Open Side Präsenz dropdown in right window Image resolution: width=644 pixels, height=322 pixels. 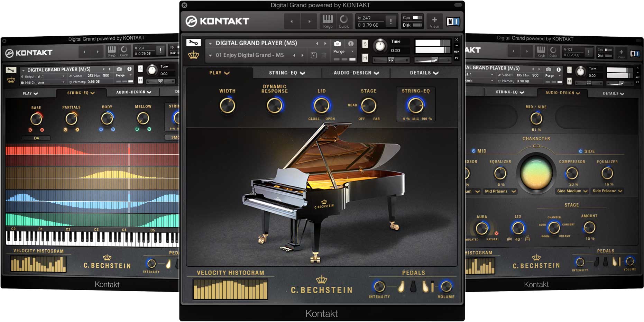(x=607, y=191)
